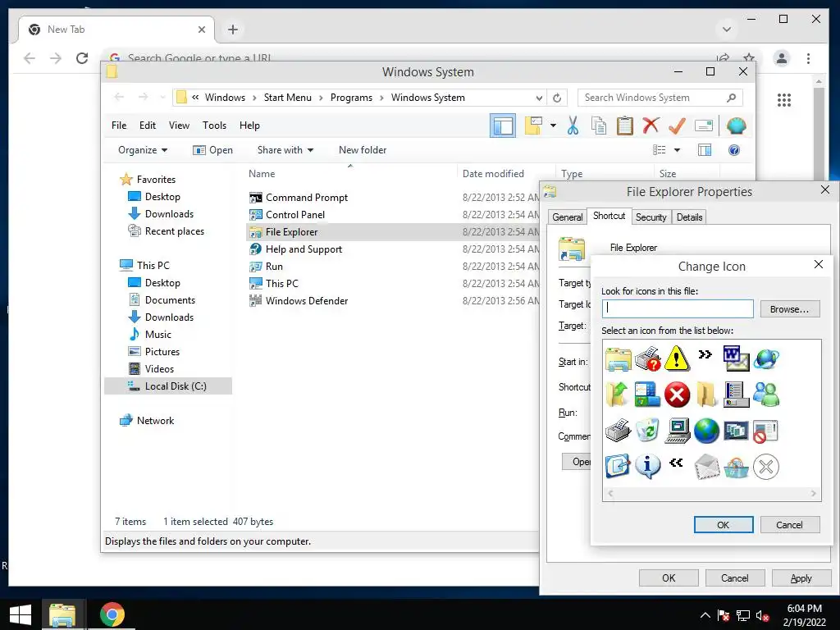Image resolution: width=840 pixels, height=630 pixels.
Task: Click the Look for icons file path field
Action: pos(678,308)
